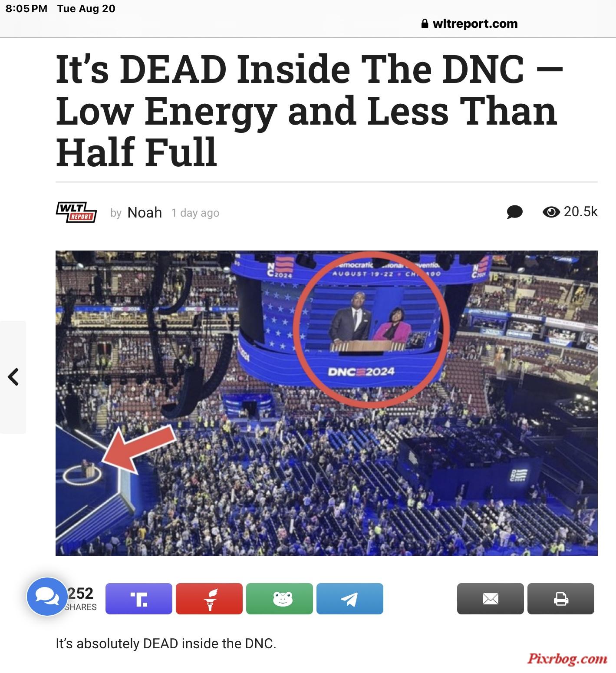Click the 252 shares counter
Viewport: 616px width, 673px height.
(x=81, y=598)
